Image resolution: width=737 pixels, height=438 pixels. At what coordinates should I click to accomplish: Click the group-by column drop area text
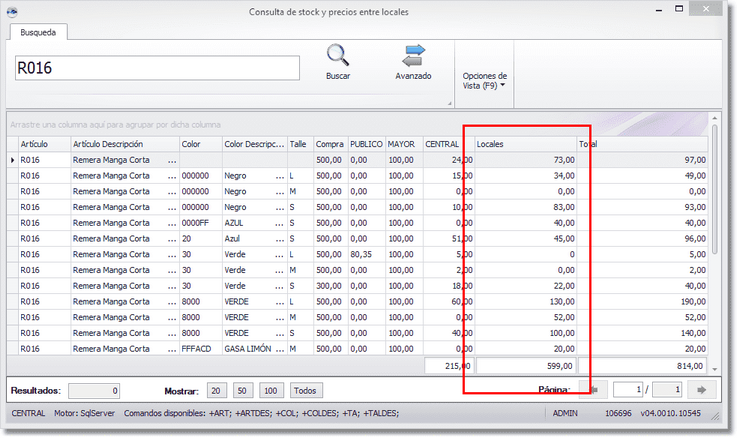pos(116,125)
